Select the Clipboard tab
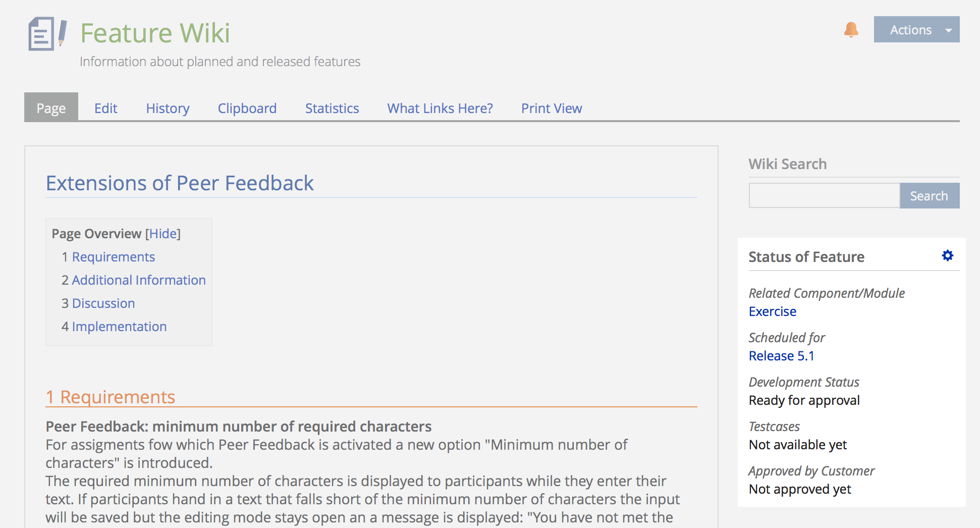Image resolution: width=980 pixels, height=528 pixels. (x=247, y=109)
